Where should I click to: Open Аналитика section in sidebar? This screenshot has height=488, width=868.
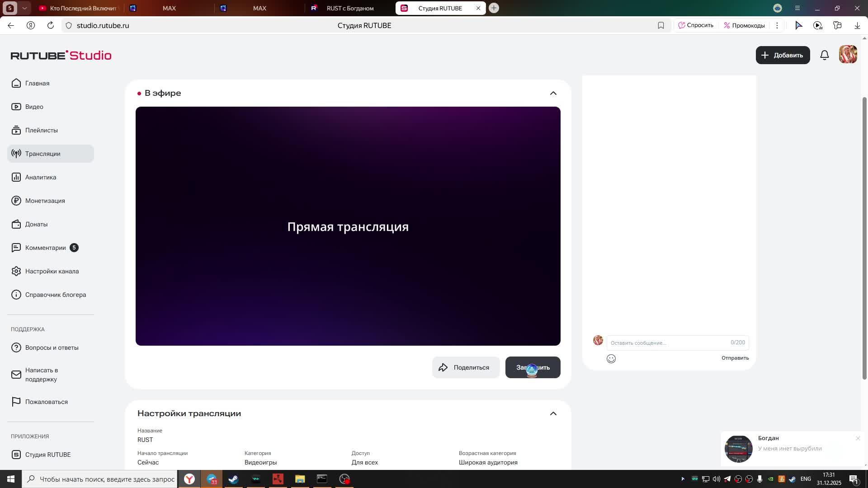coord(41,177)
